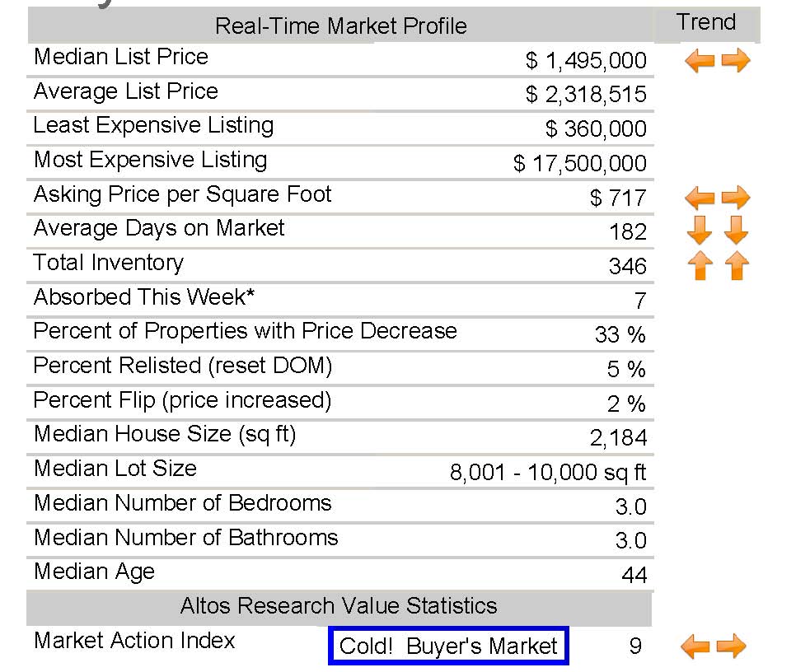Click right-pointing arrow for Market Action Index
The image size is (810, 672).
[x=732, y=646]
